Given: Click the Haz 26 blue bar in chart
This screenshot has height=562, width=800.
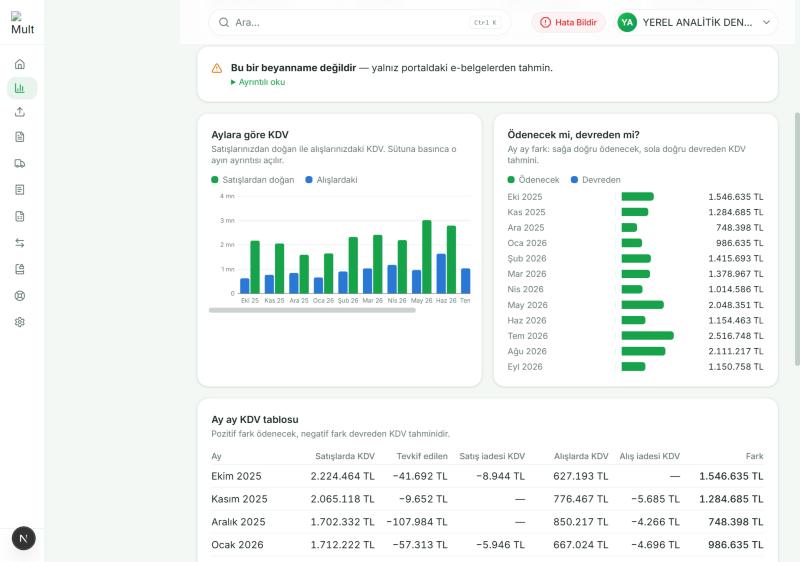Looking at the screenshot, I should 441,274.
